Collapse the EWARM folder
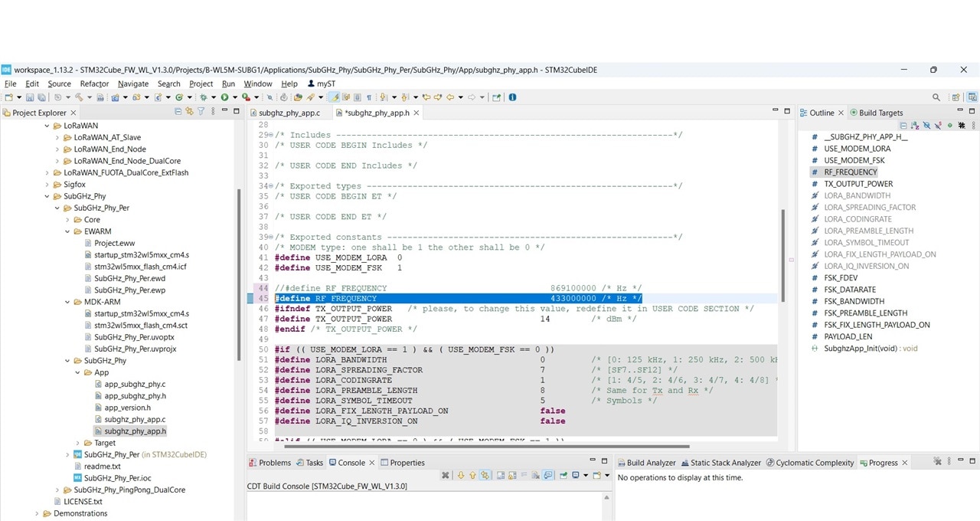This screenshot has width=980, height=521. pyautogui.click(x=67, y=231)
